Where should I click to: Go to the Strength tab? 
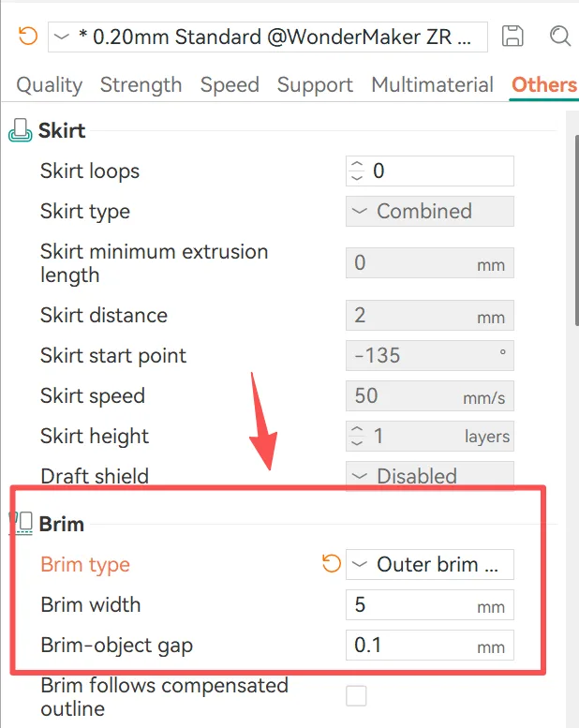pos(141,85)
